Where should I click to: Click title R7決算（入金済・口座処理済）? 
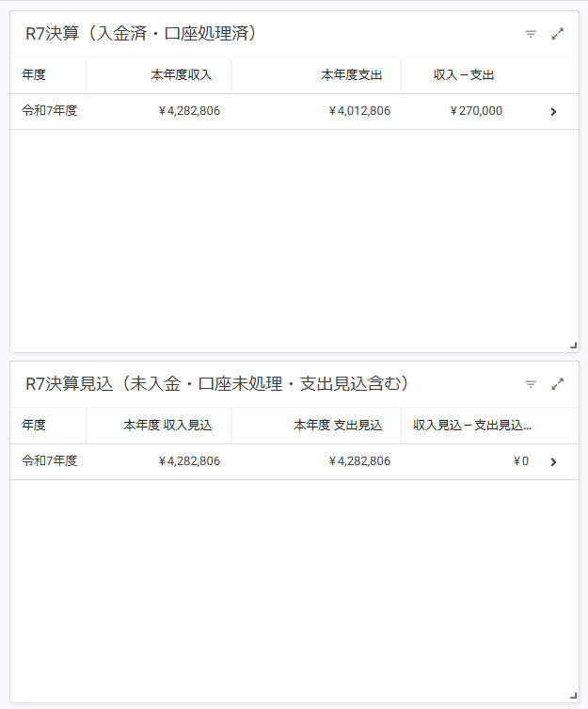[x=141, y=34]
